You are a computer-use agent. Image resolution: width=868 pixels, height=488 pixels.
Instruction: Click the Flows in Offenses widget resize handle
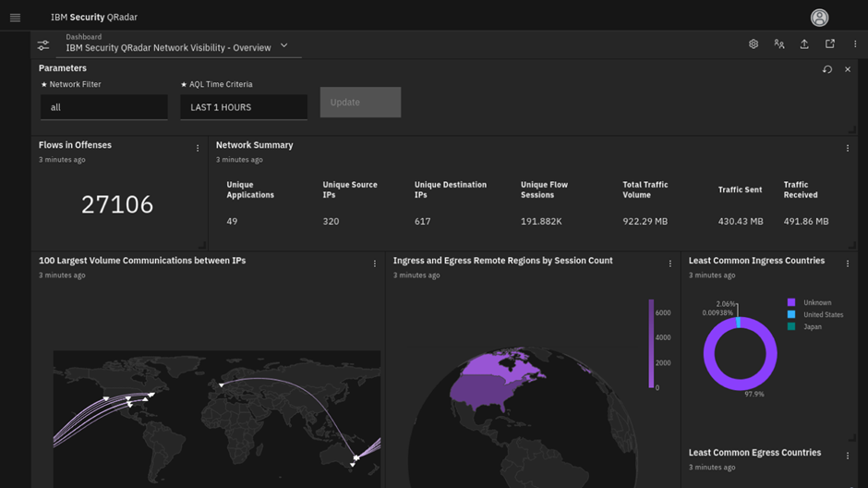[202, 245]
